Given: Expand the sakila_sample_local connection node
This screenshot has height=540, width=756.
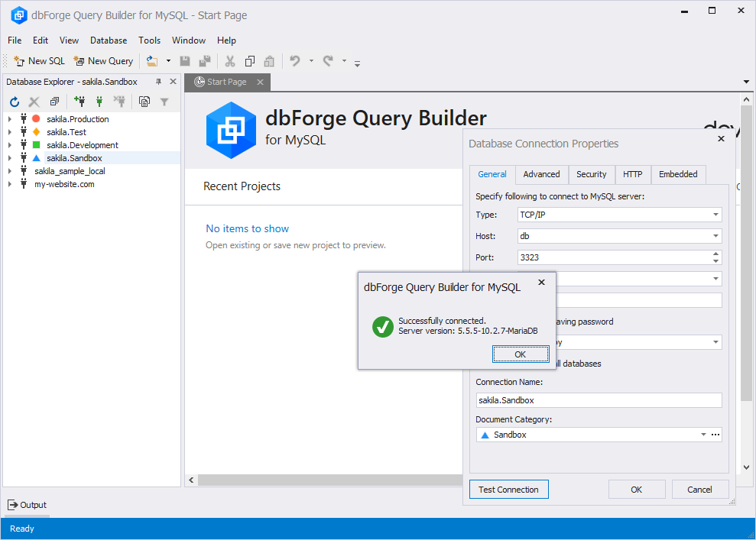Looking at the screenshot, I should [10, 170].
